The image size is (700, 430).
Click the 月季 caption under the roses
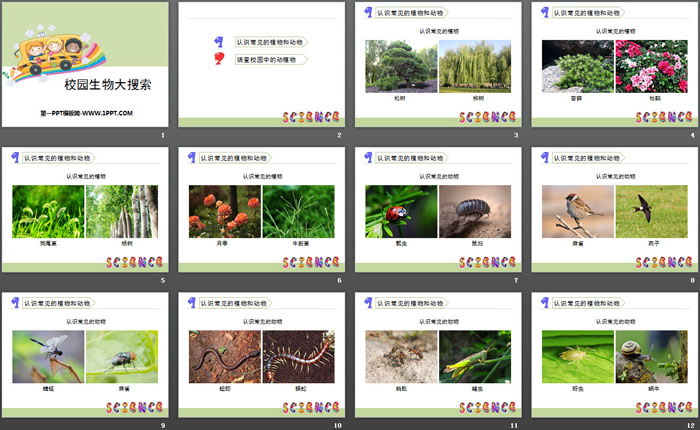point(222,243)
